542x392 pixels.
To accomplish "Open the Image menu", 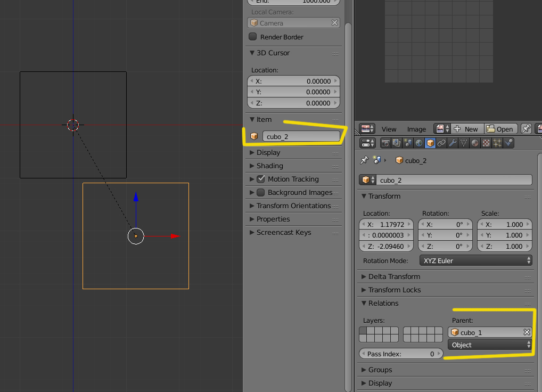I will tap(416, 129).
